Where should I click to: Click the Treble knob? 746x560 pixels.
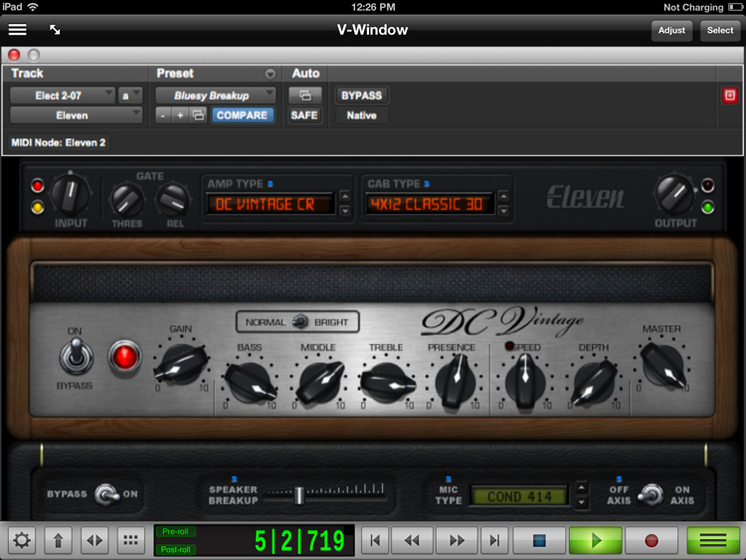[388, 382]
